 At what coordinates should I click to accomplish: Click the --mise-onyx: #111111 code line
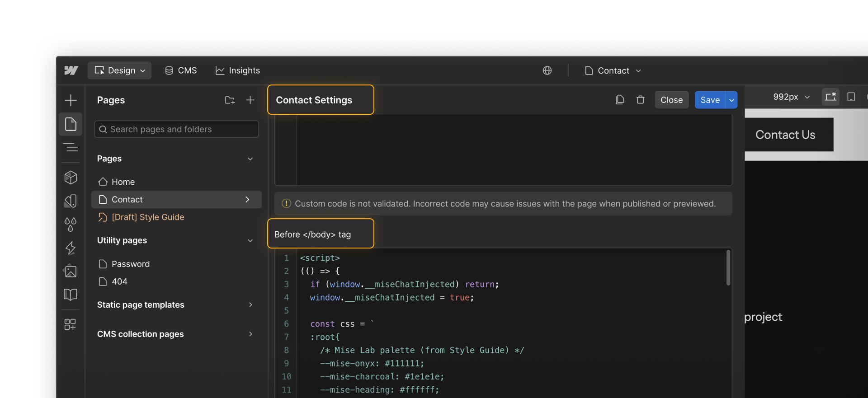click(372, 364)
